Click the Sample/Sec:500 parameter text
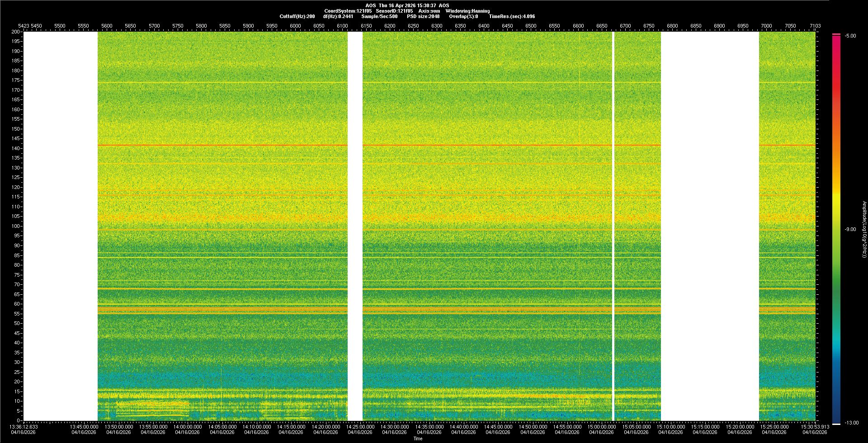This screenshot has width=868, height=443. click(379, 16)
